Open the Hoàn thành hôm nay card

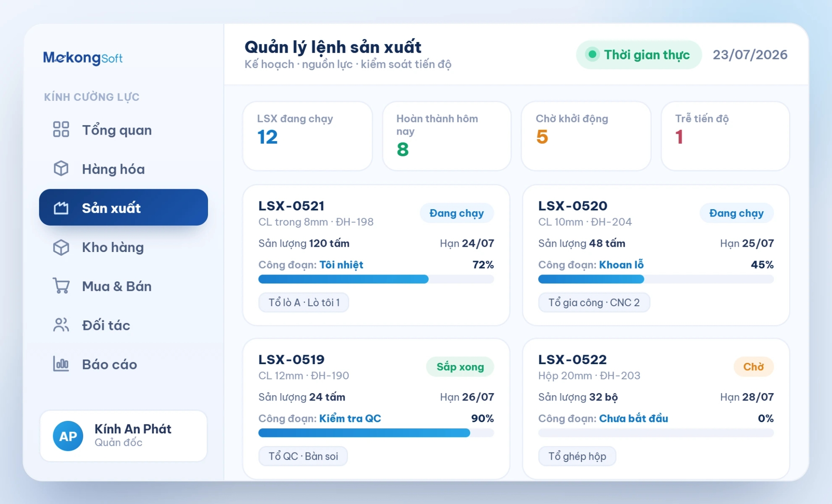tap(447, 136)
